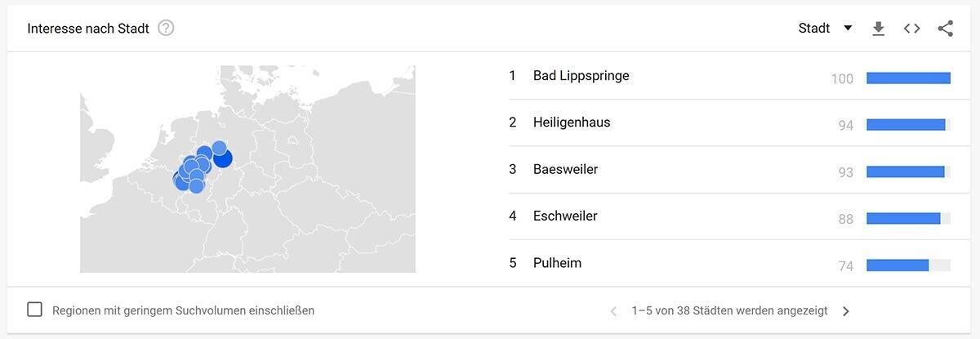This screenshot has width=980, height=339.
Task: Open the Stadt dropdown selector
Action: 825,29
